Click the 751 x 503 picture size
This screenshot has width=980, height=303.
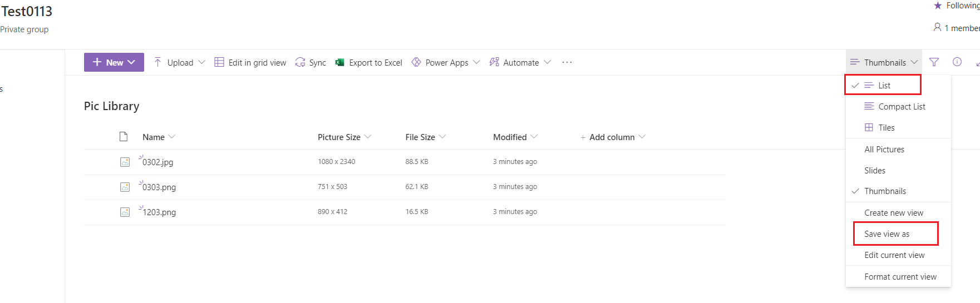pyautogui.click(x=332, y=186)
